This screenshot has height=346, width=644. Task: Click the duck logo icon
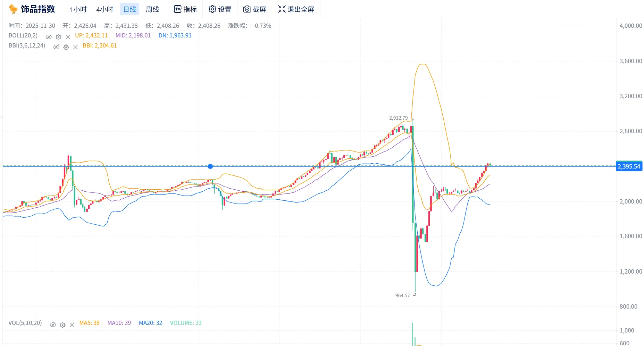(x=13, y=9)
